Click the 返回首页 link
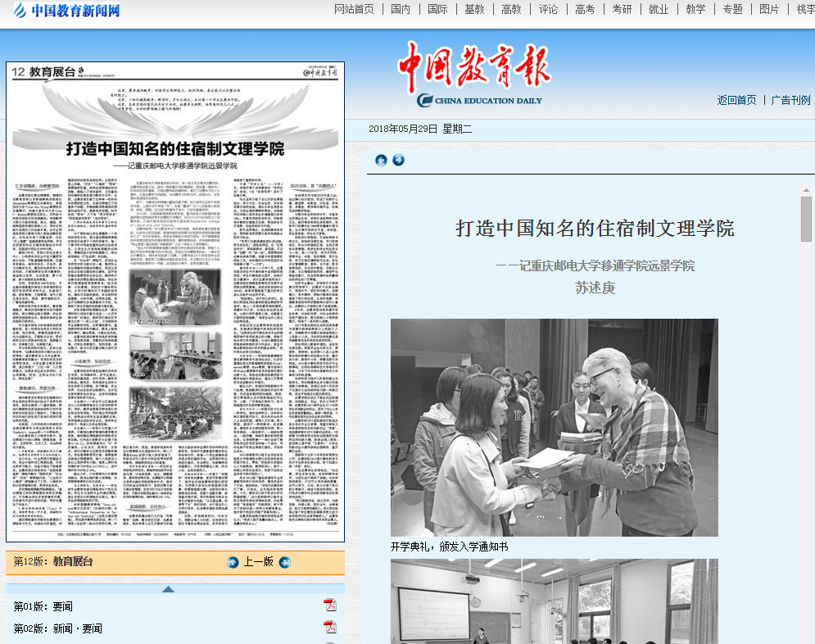The height and width of the screenshot is (644, 815). 736,100
